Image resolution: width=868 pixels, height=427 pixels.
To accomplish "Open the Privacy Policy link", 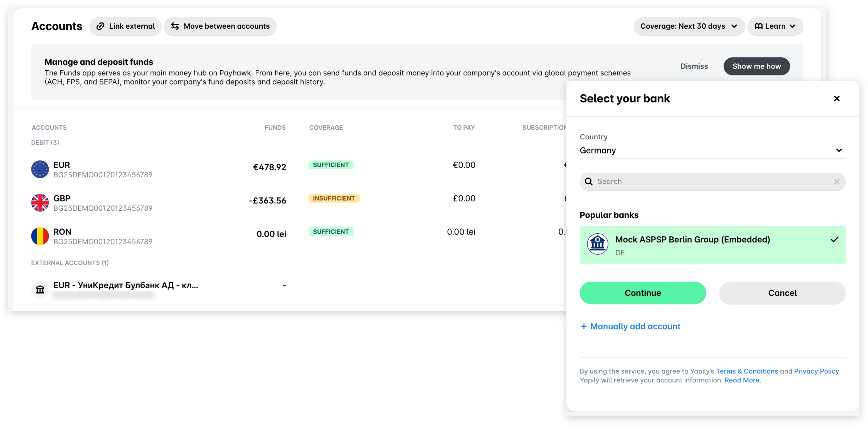I will [816, 371].
